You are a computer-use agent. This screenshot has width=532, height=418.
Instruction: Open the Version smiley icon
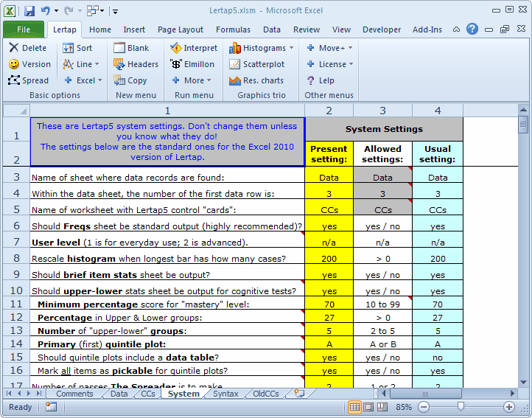point(13,64)
